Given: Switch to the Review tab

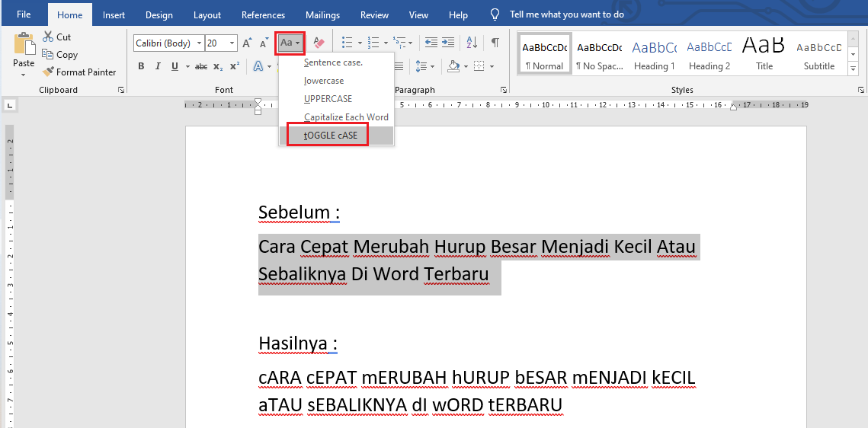Looking at the screenshot, I should (375, 15).
